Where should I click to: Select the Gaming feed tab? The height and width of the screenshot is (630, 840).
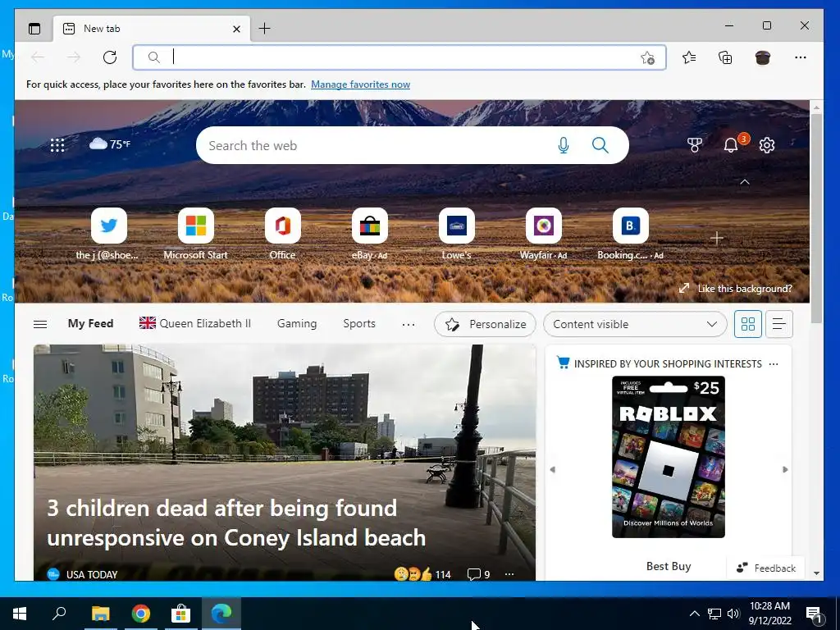tap(297, 323)
